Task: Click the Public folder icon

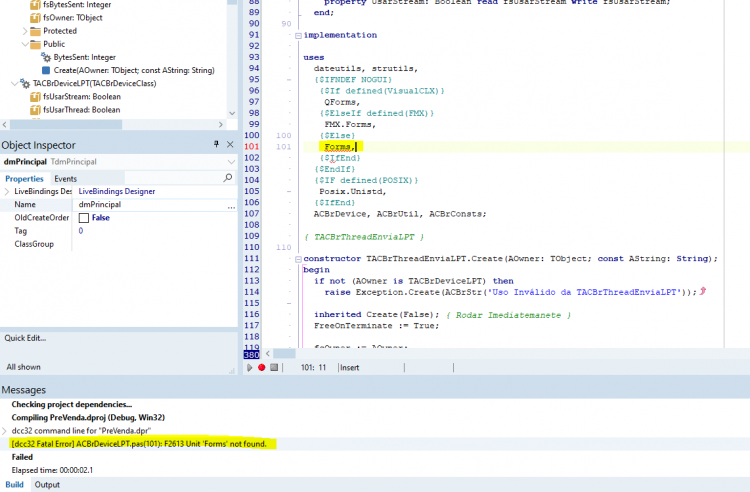Action: coord(35,44)
